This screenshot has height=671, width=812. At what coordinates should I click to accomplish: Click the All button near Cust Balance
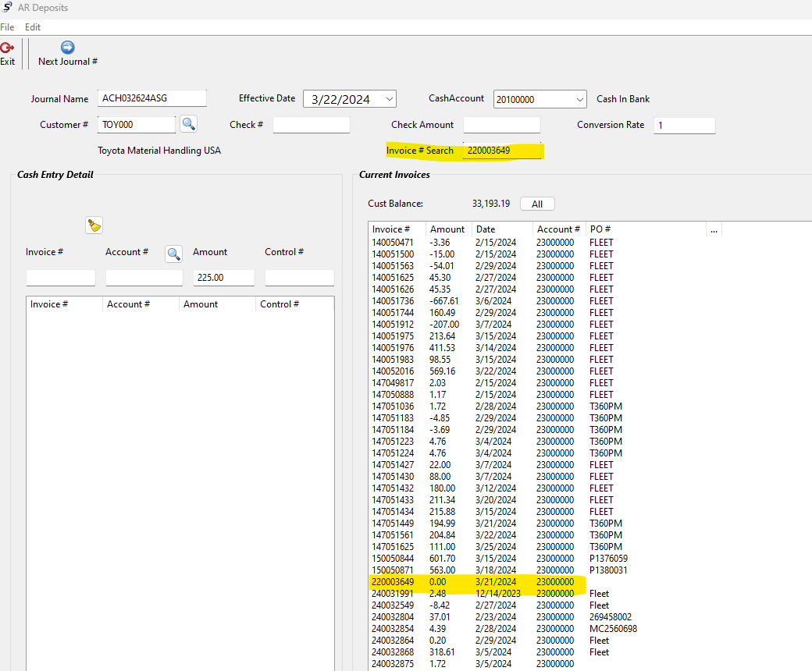(x=537, y=204)
